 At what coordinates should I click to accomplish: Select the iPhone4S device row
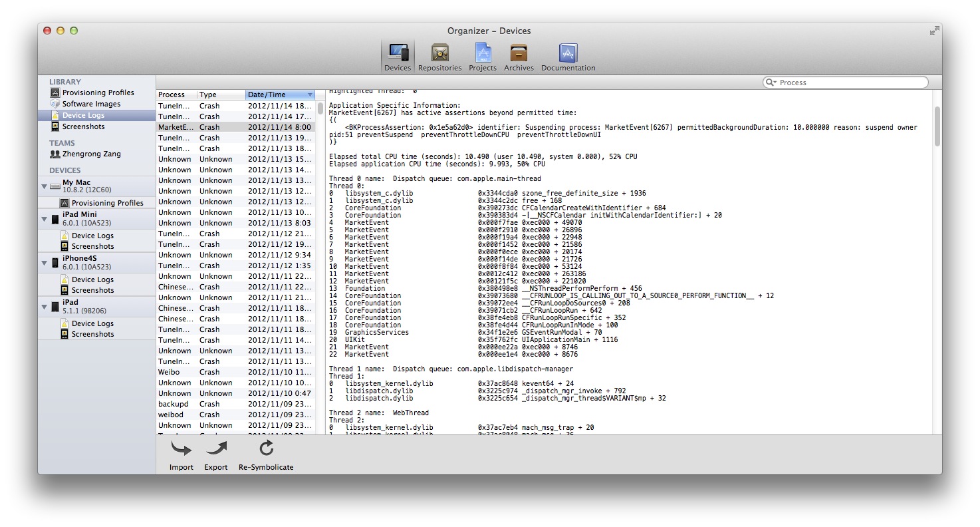tap(97, 263)
